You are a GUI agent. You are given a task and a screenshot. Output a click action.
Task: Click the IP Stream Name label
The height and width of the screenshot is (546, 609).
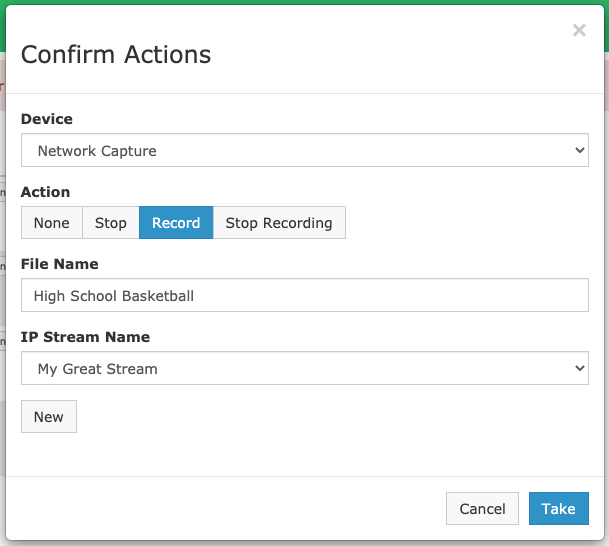(85, 337)
